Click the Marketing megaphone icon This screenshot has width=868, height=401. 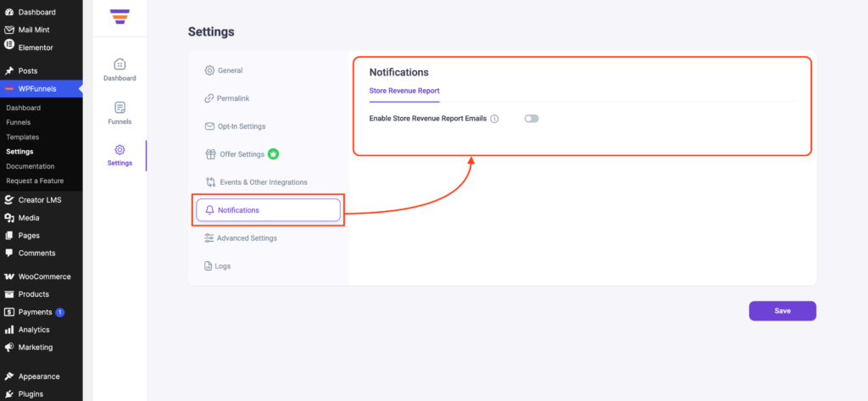(8, 348)
